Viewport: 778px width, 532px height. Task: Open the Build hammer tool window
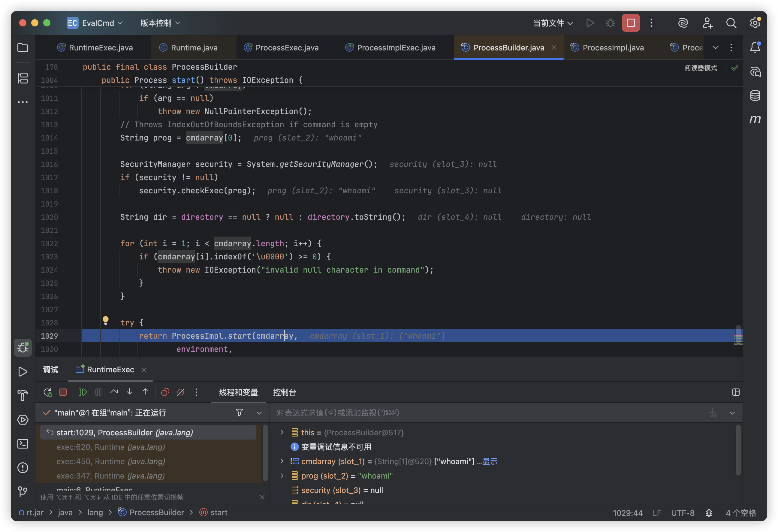pyautogui.click(x=23, y=396)
